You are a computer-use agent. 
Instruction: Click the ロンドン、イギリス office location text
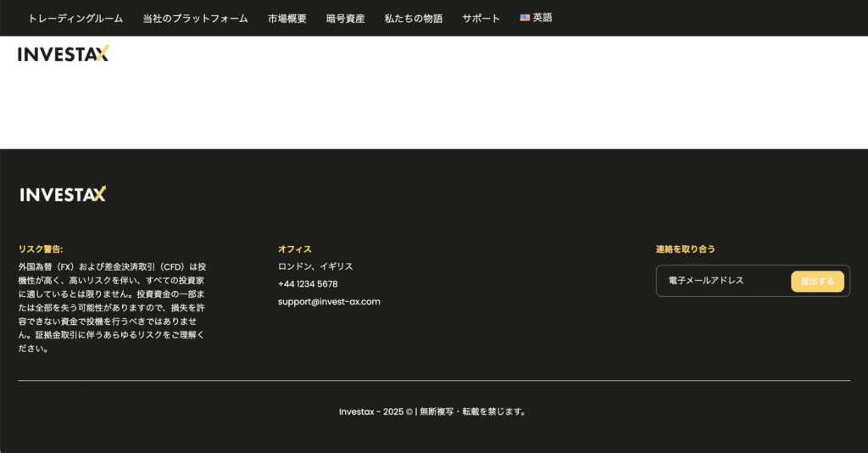(x=315, y=266)
